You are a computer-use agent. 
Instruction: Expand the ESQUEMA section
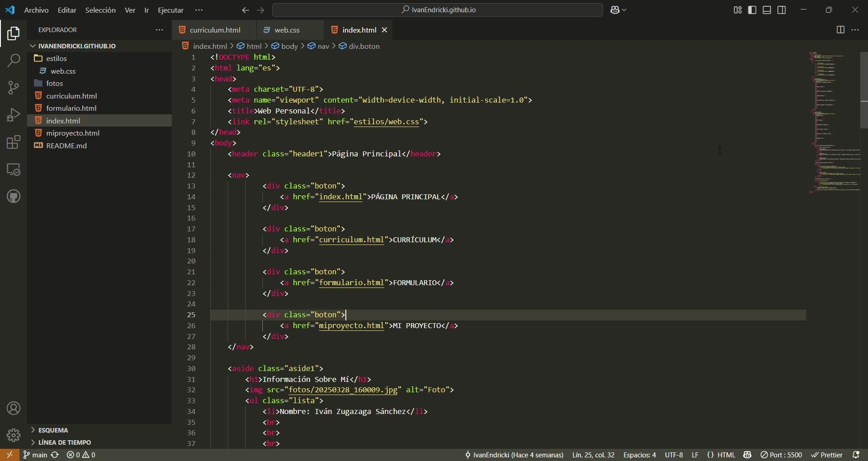point(53,430)
